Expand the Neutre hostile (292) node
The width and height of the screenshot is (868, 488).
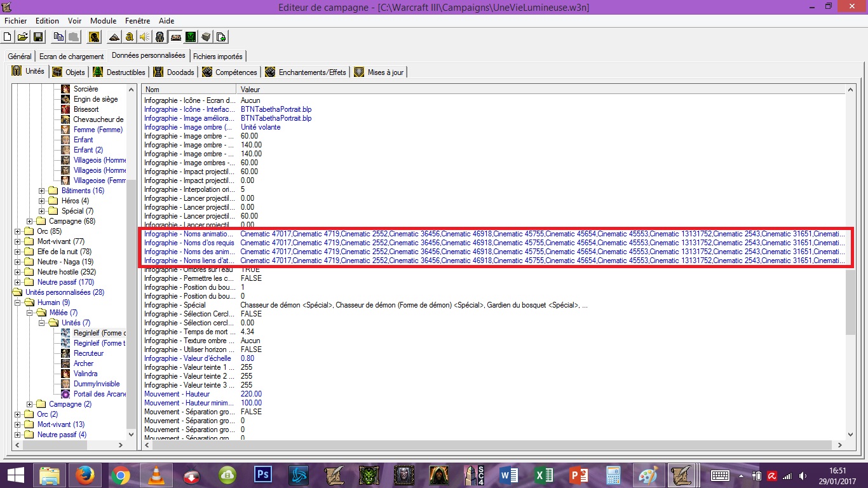pyautogui.click(x=18, y=272)
